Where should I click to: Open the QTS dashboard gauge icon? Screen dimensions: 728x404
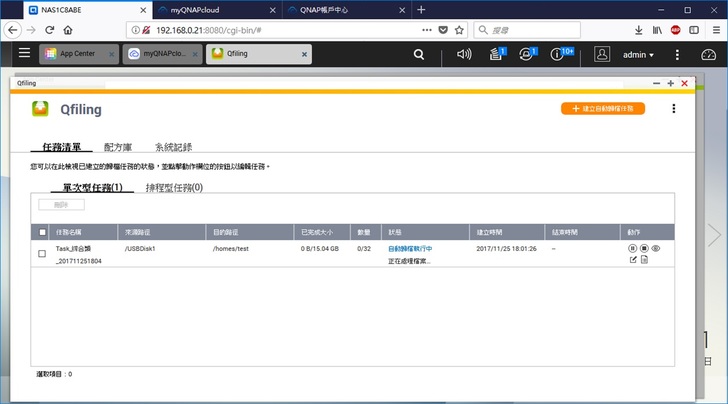coord(709,55)
